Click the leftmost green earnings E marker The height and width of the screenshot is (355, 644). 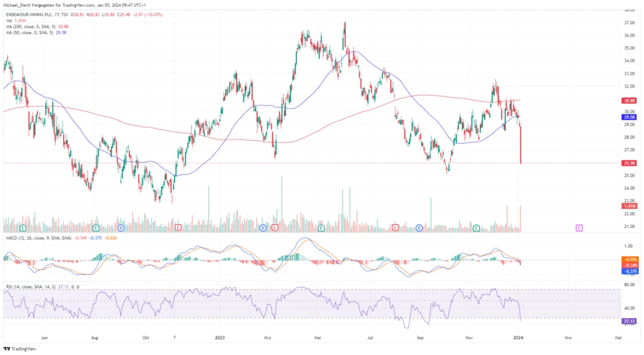23,228
